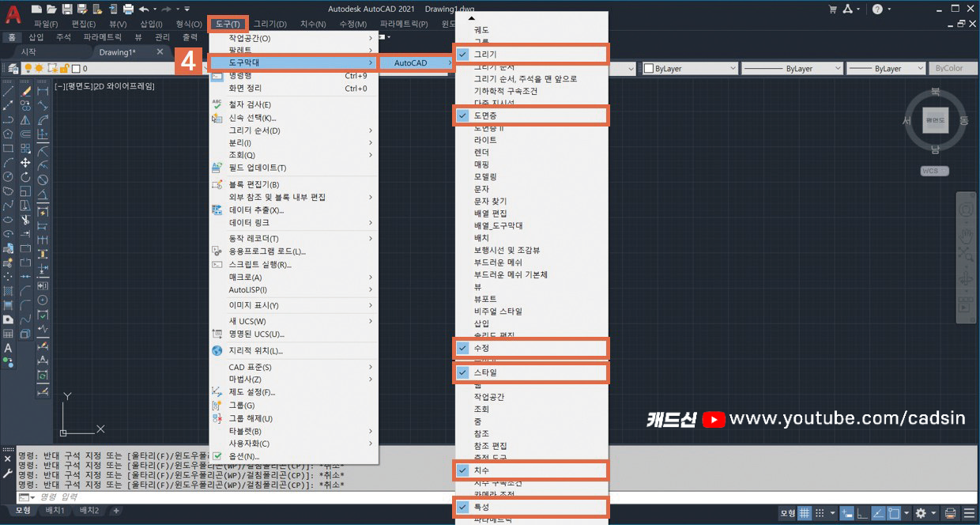
Task: Click the ByLayer color swatch
Action: click(648, 69)
